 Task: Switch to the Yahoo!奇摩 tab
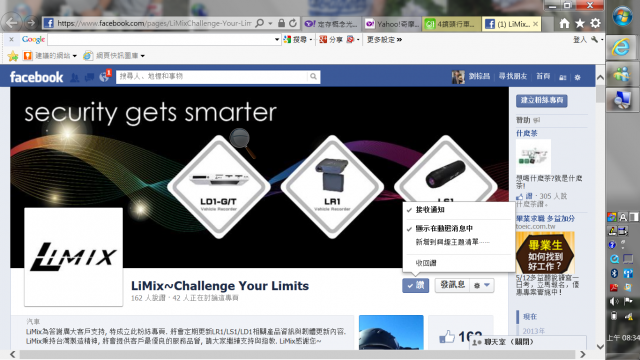391,24
